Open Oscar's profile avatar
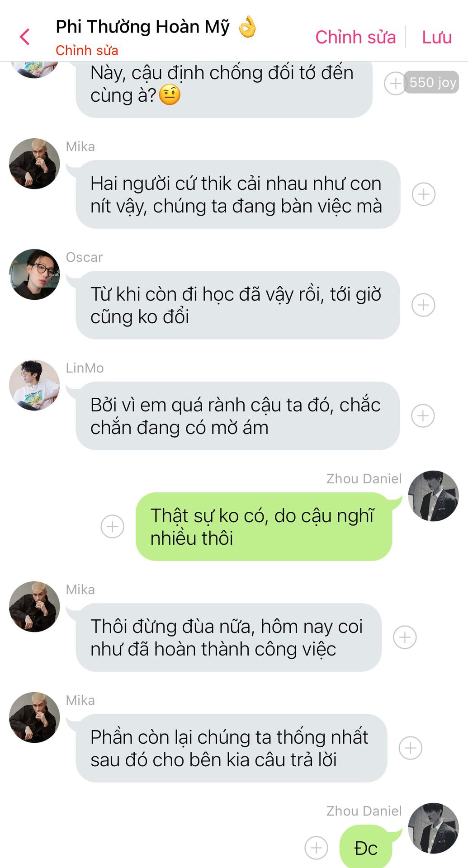468x868 pixels. (34, 274)
